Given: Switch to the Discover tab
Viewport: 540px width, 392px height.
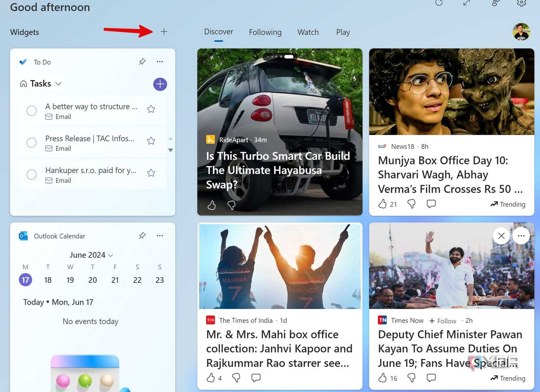Looking at the screenshot, I should pos(219,32).
